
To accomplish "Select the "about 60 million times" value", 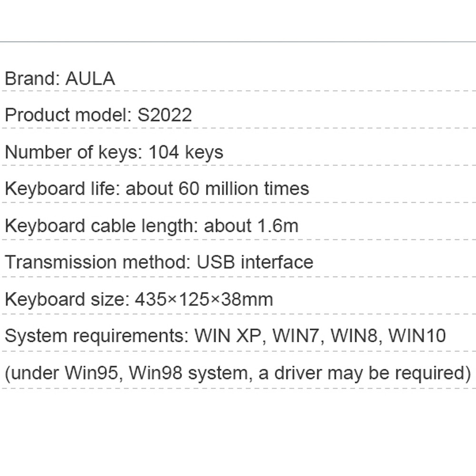I will [x=217, y=189].
